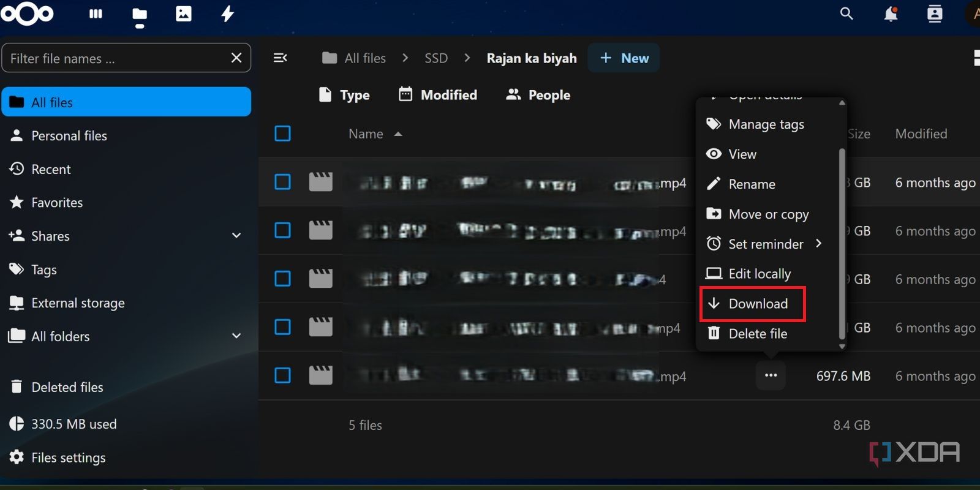Image resolution: width=980 pixels, height=490 pixels.
Task: Go to All files breadcrumb
Action: tap(354, 58)
